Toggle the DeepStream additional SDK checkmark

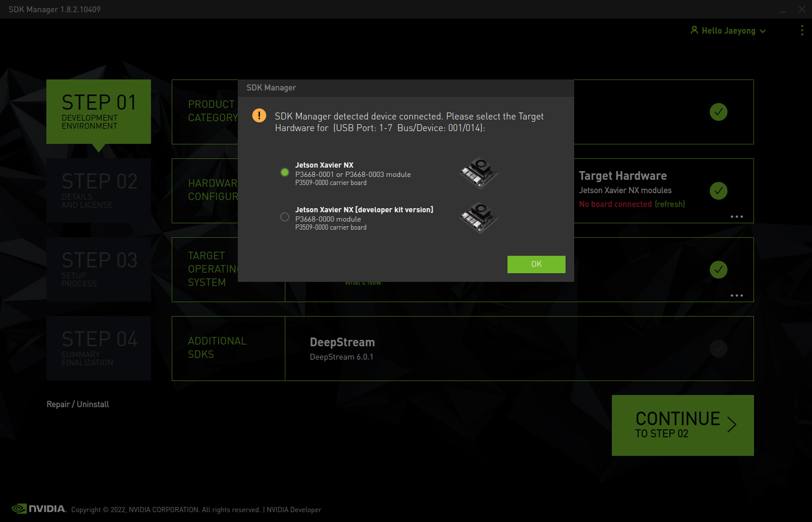pyautogui.click(x=719, y=349)
